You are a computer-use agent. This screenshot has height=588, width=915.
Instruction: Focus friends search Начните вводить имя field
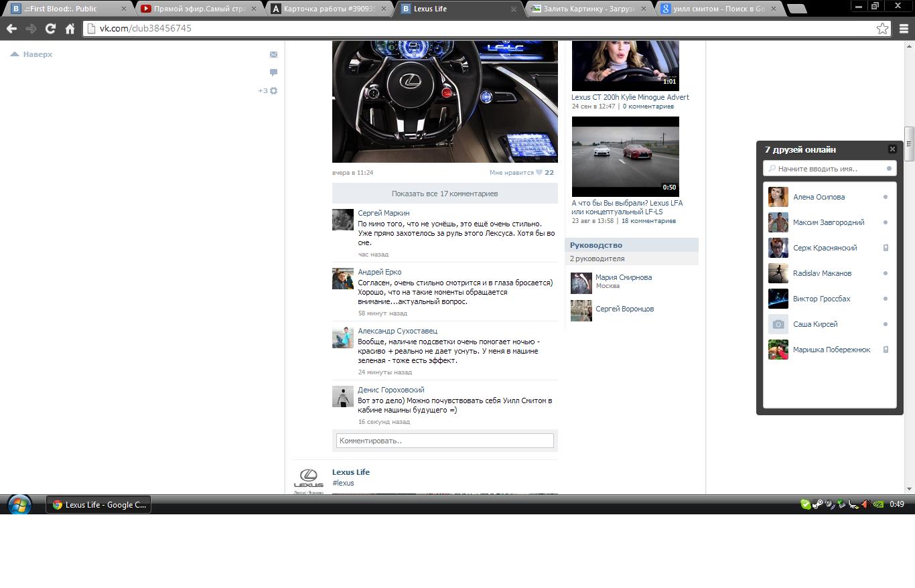(x=829, y=169)
